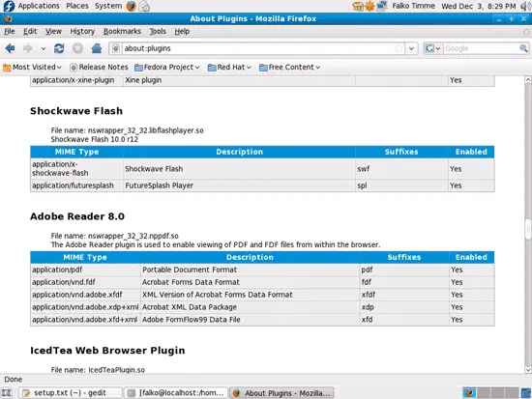Open the Tools menu

point(158,31)
